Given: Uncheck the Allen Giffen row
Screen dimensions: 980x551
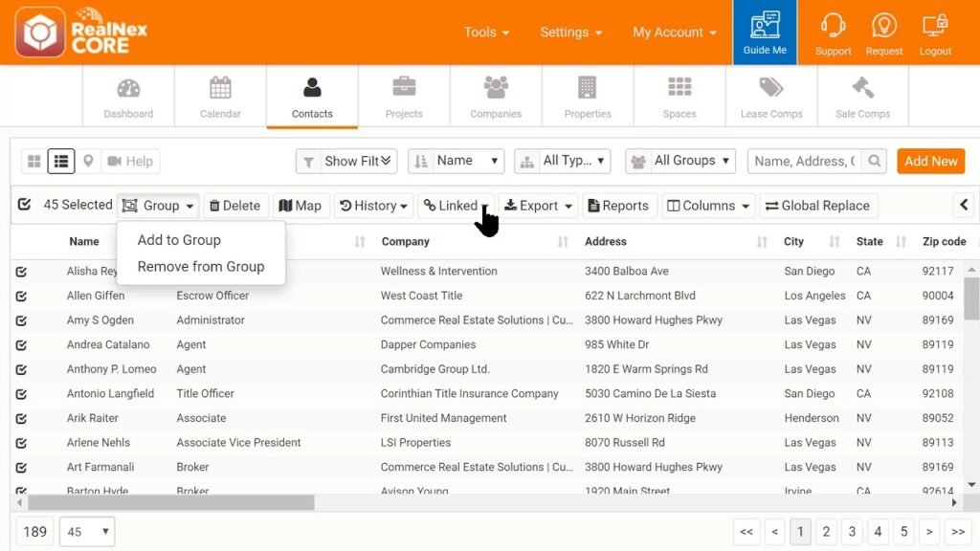Looking at the screenshot, I should click(21, 297).
